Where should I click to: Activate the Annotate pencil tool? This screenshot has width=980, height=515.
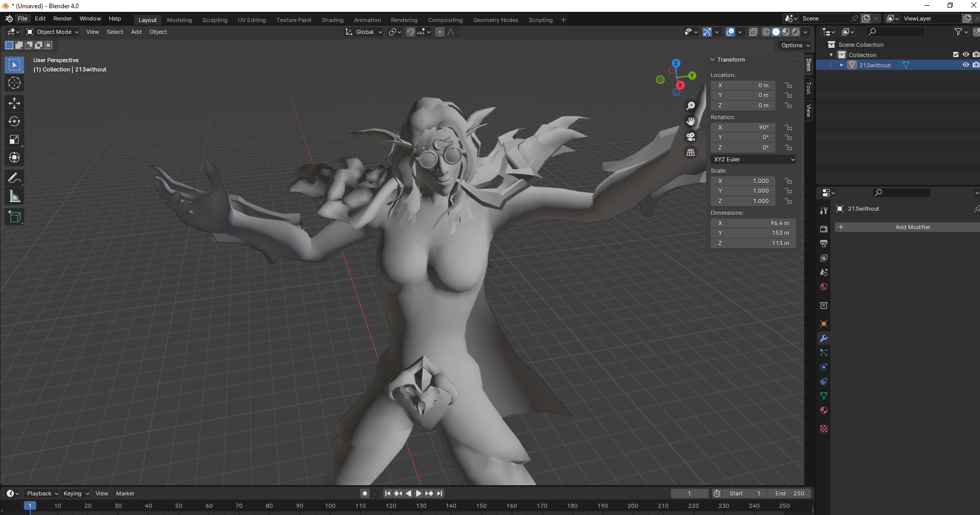click(14, 178)
